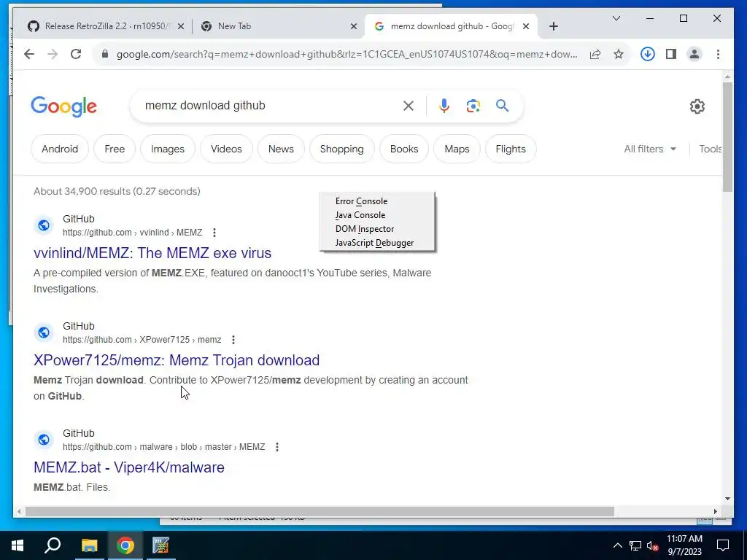Open XPower7125/memz: Memz Trojan download link
The width and height of the screenshot is (747, 560).
(x=177, y=360)
